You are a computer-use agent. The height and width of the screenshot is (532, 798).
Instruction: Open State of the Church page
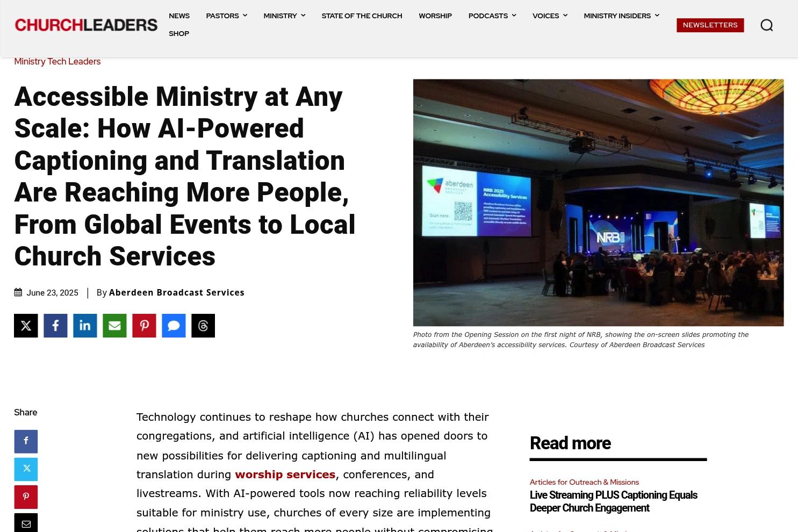pos(362,16)
